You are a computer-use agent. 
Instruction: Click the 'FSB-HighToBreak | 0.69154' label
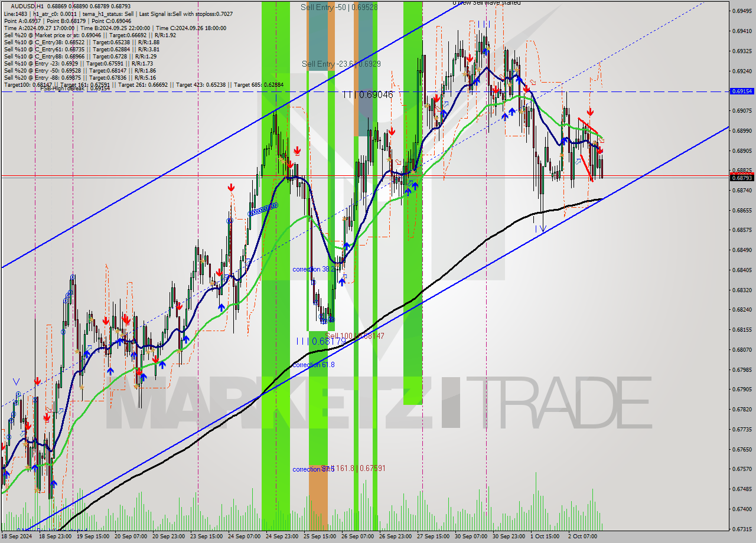74,89
